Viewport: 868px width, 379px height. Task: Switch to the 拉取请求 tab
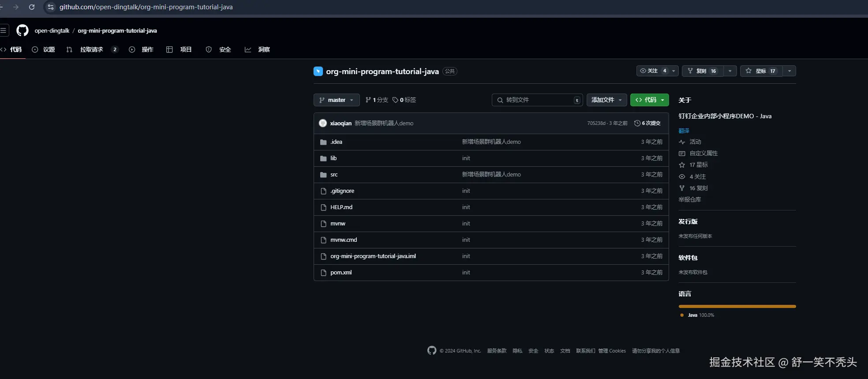point(92,49)
